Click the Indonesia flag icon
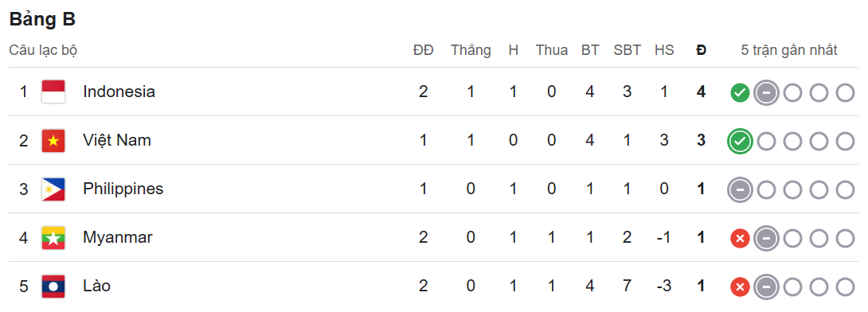The height and width of the screenshot is (312, 868). coord(53,92)
